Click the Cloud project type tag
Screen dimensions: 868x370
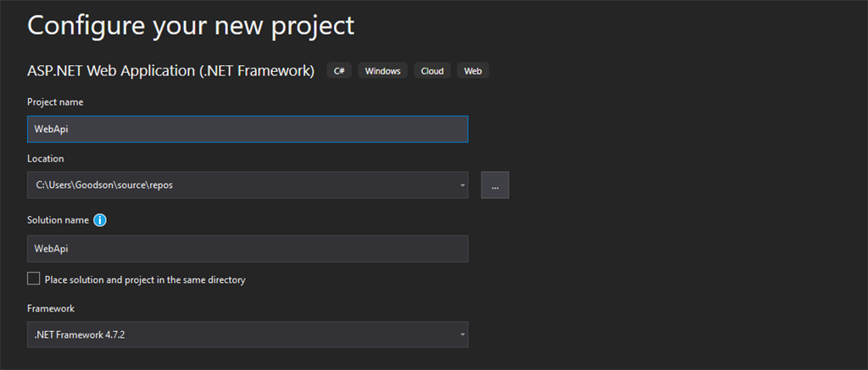click(x=432, y=71)
